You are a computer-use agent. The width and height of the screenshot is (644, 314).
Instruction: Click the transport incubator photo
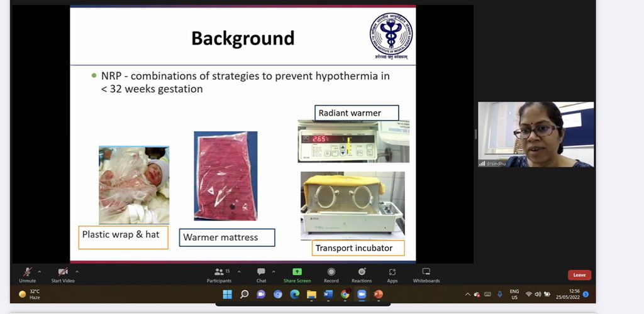point(352,205)
